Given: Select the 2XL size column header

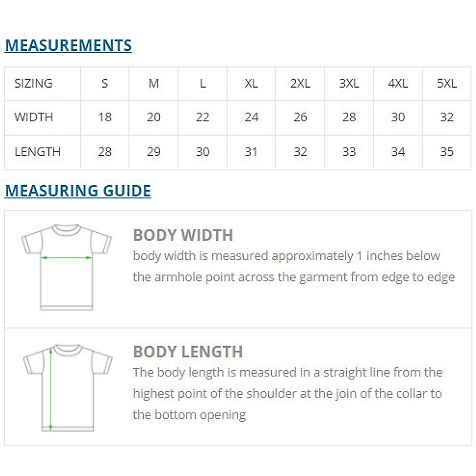Looking at the screenshot, I should coord(300,83).
